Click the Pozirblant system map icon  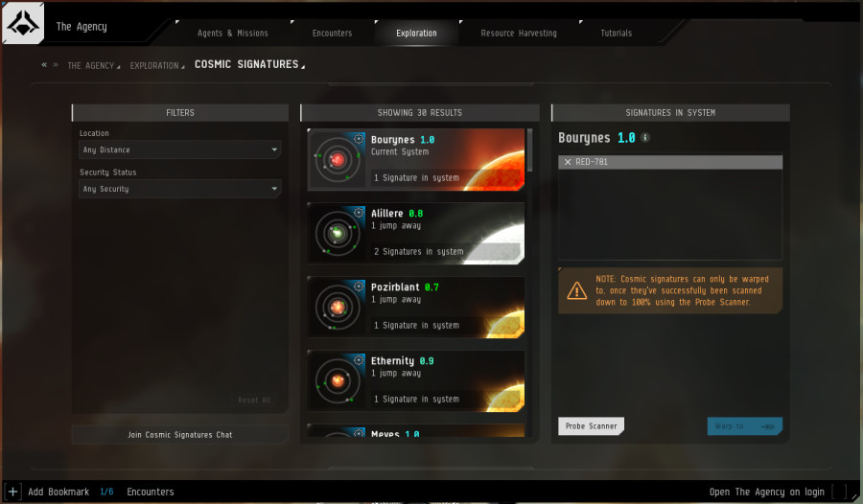point(337,307)
